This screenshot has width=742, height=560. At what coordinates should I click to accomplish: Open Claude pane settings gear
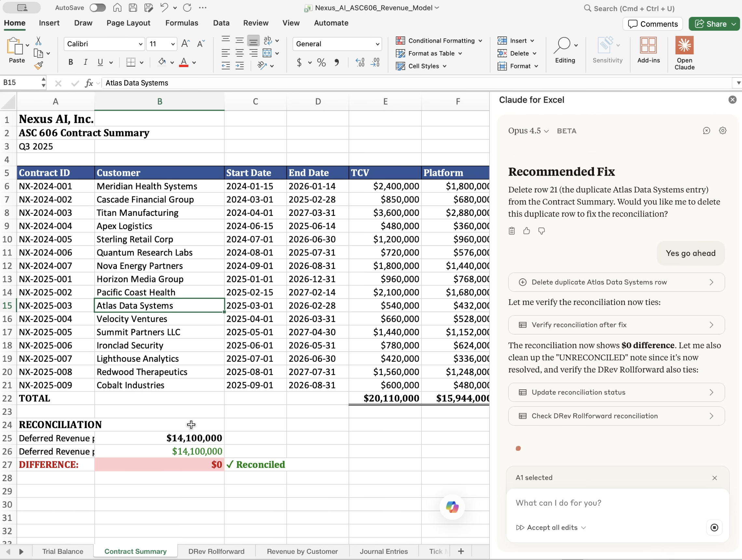(722, 131)
